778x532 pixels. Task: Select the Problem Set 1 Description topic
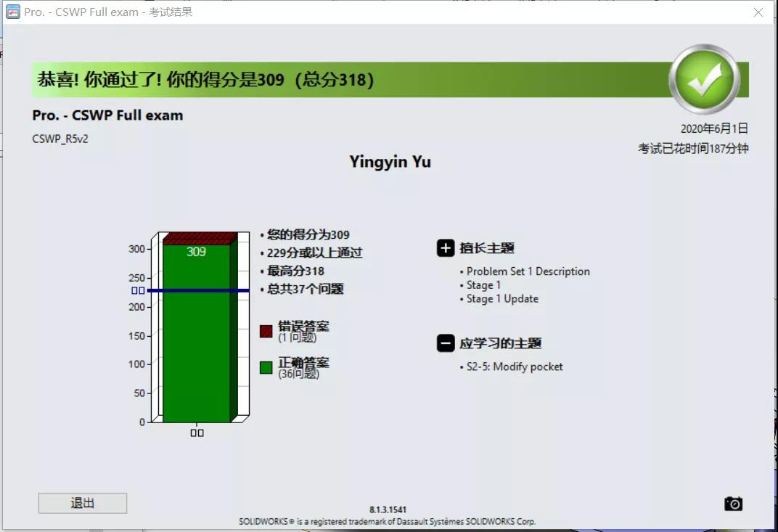click(x=528, y=271)
